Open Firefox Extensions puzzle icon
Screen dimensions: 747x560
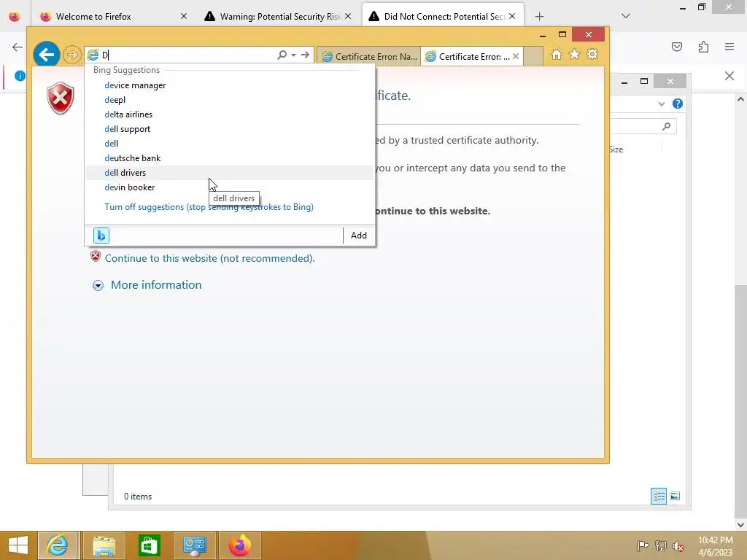[703, 47]
